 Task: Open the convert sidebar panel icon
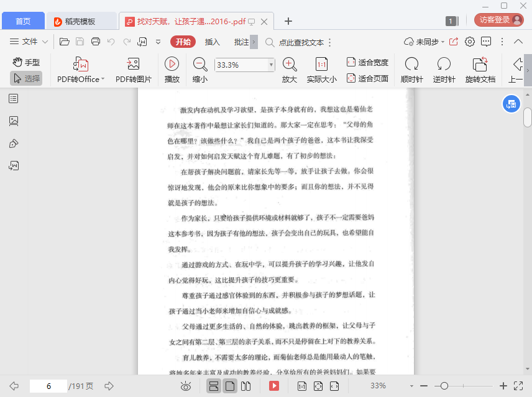tap(14, 166)
